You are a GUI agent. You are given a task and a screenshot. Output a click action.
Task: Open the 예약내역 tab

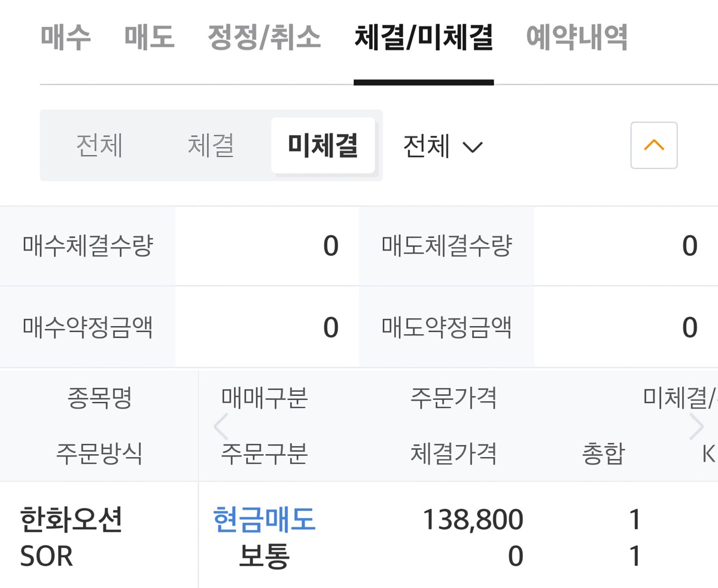(577, 38)
